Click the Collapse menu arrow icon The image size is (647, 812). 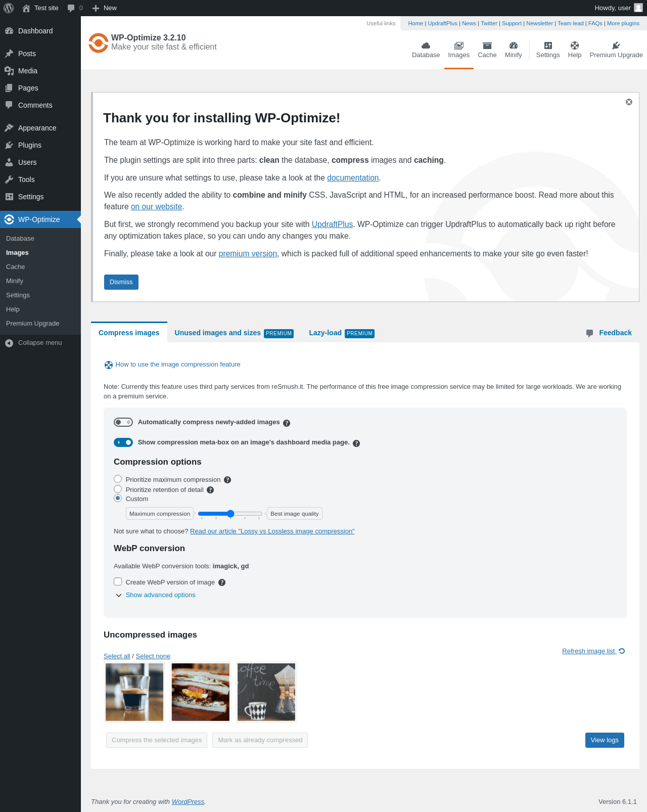click(9, 343)
